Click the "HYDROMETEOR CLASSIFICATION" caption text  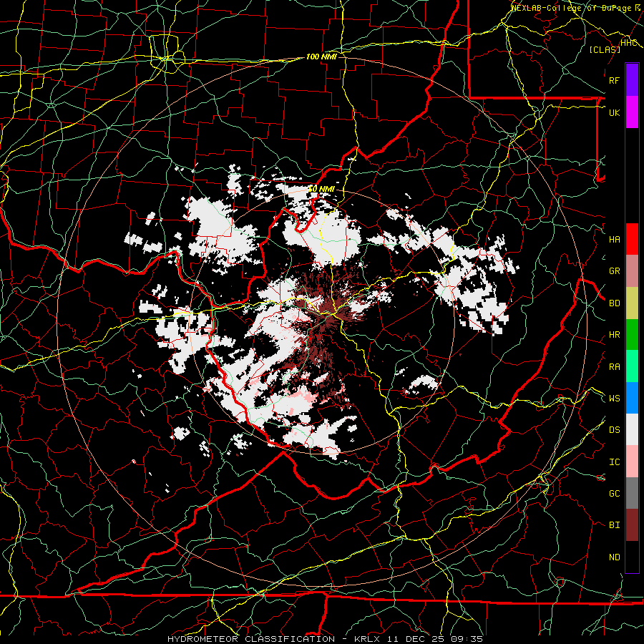click(x=251, y=639)
